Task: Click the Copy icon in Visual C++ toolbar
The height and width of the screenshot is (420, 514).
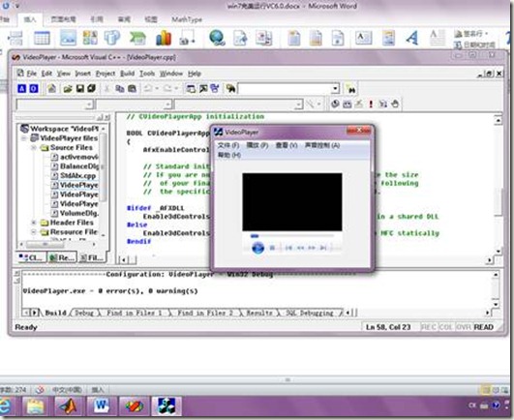Action: pyautogui.click(x=120, y=88)
